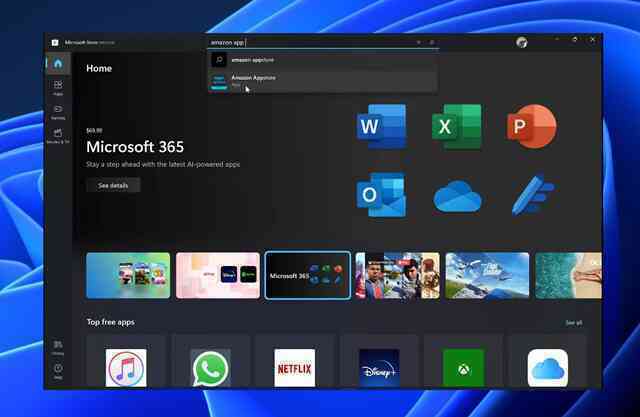Click the magnifier search button in search bar
Viewport: 640px width, 417px height.
coord(432,42)
